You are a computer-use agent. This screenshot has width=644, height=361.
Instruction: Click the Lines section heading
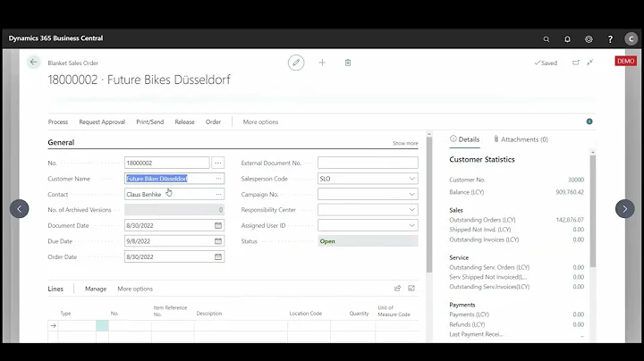(55, 289)
